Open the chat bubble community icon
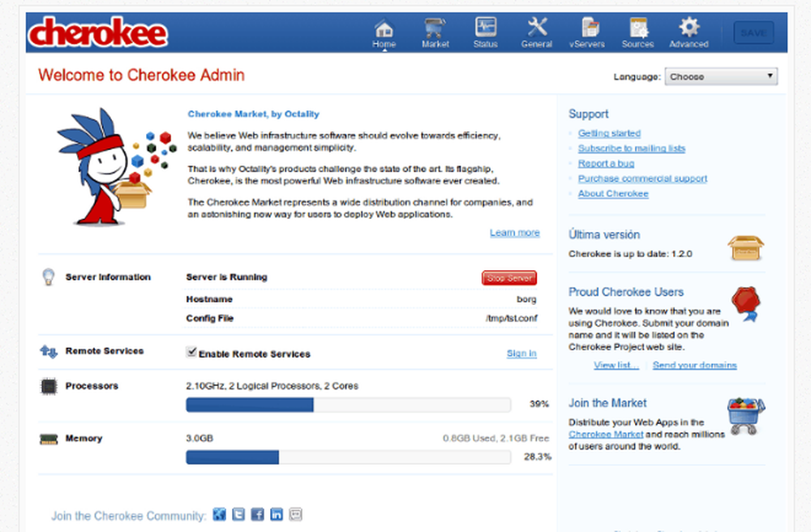 (296, 514)
